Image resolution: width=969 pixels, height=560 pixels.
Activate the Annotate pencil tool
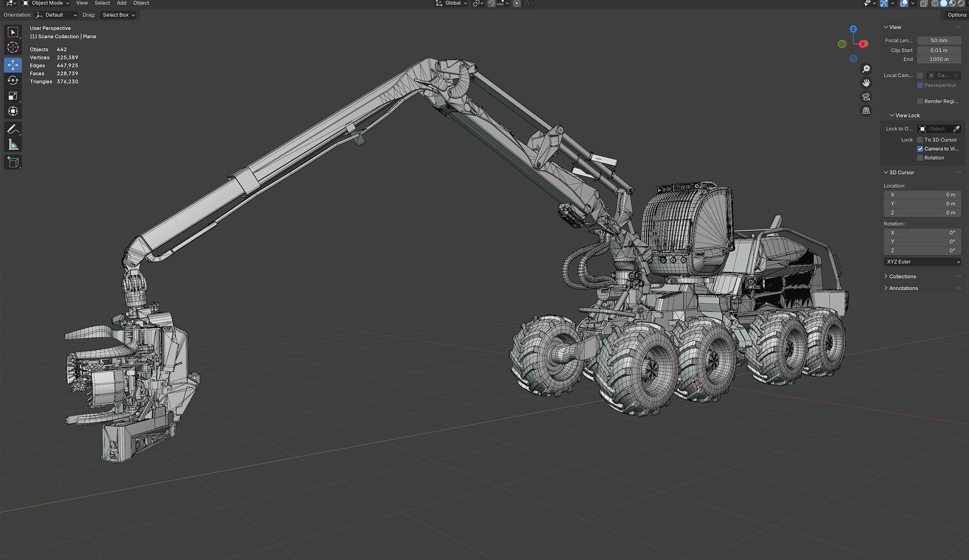(13, 129)
